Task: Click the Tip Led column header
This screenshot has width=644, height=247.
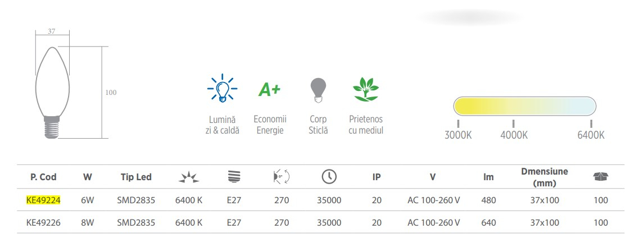Action: coord(136,177)
